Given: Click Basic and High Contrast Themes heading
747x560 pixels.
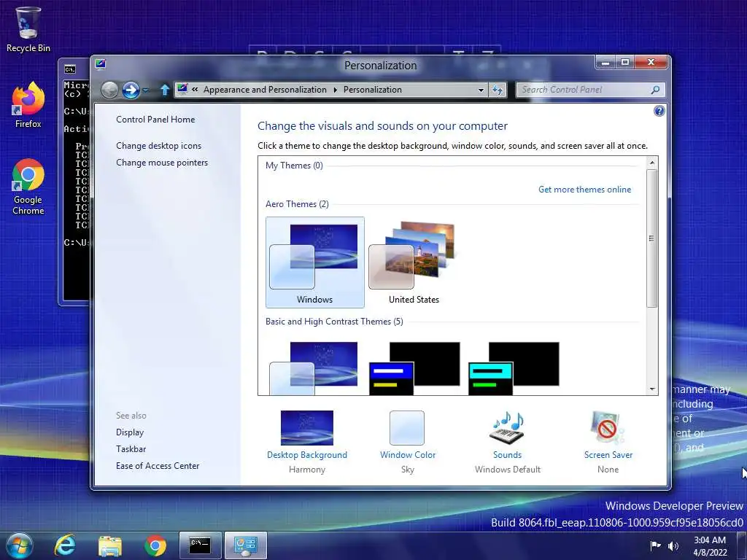Looking at the screenshot, I should point(334,322).
